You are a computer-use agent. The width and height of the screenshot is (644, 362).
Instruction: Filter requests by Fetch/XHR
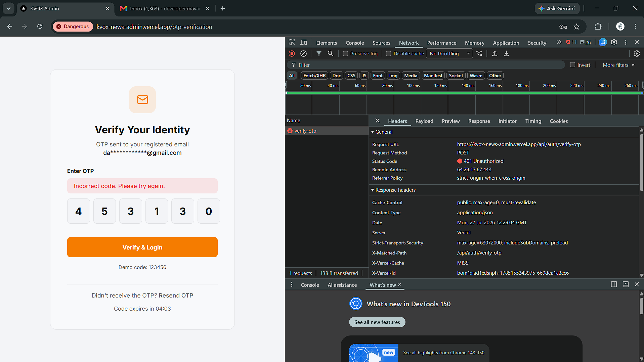[x=314, y=76]
